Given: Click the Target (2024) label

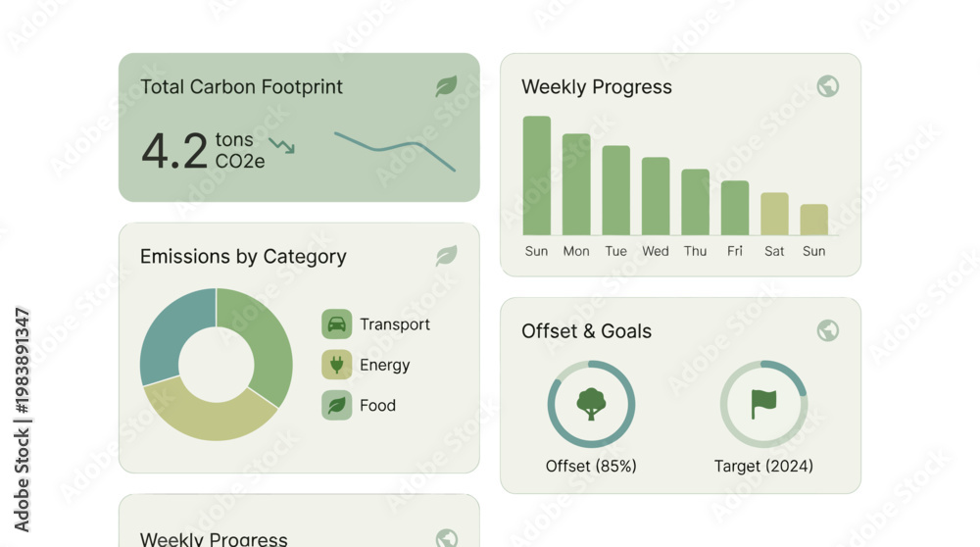Looking at the screenshot, I should (763, 466).
